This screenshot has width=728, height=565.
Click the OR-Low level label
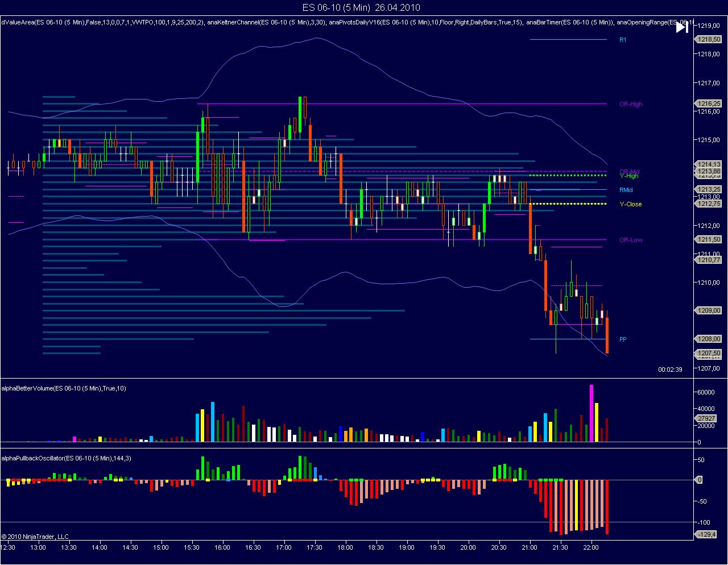pos(631,240)
